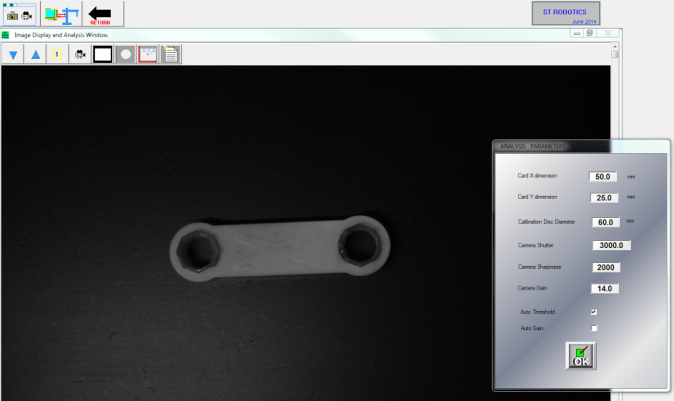Click the blue down triangle icon
674x401 pixels.
click(x=13, y=55)
